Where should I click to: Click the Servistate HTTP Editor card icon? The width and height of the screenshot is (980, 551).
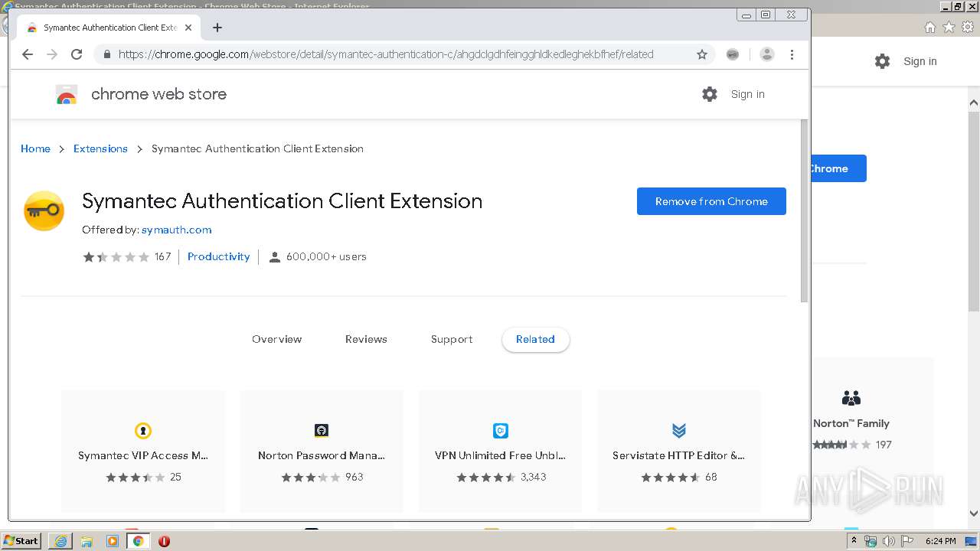679,430
